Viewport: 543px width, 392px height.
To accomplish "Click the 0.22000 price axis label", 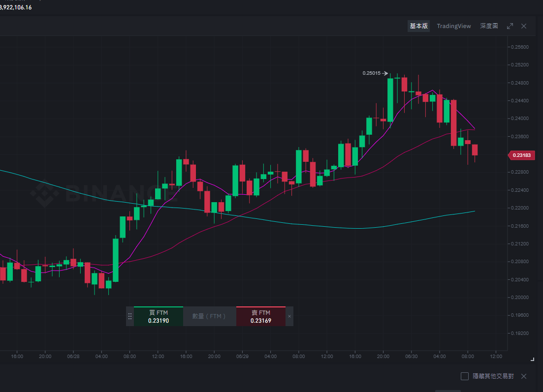I will [520, 208].
